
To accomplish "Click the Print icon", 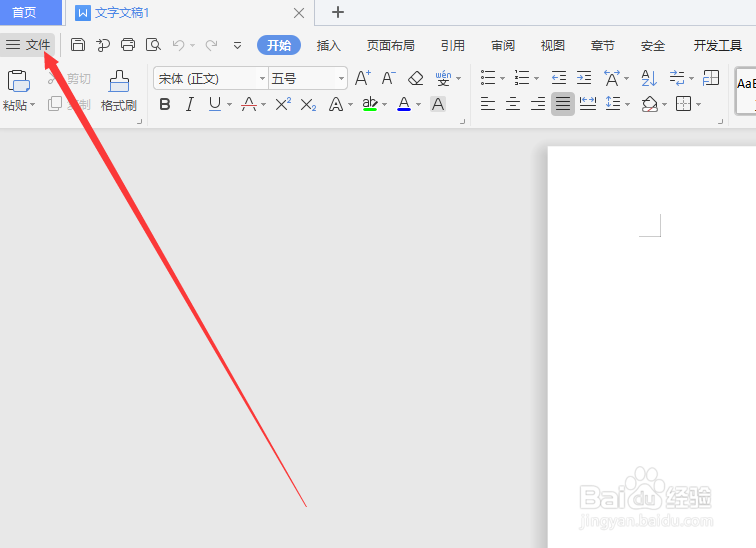I will 128,45.
